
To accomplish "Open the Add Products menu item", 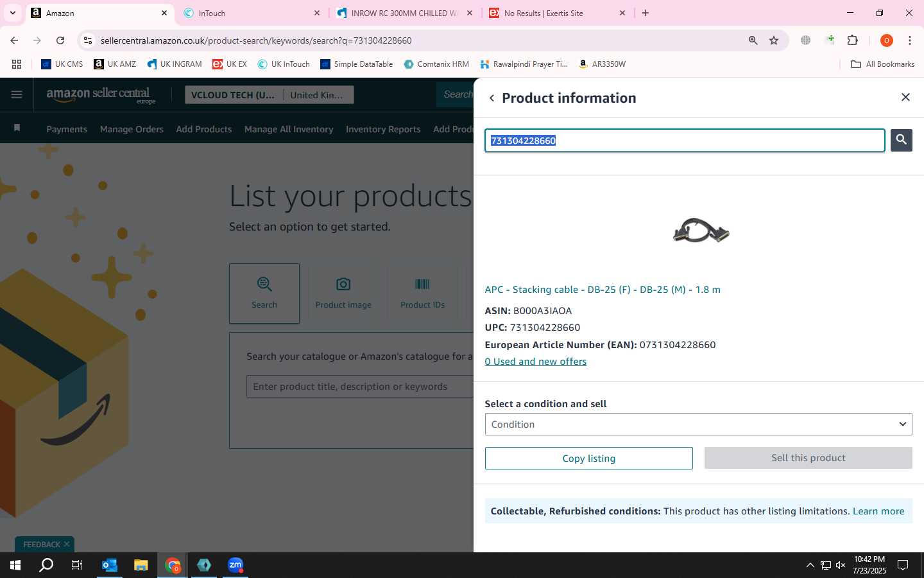I will coord(204,129).
